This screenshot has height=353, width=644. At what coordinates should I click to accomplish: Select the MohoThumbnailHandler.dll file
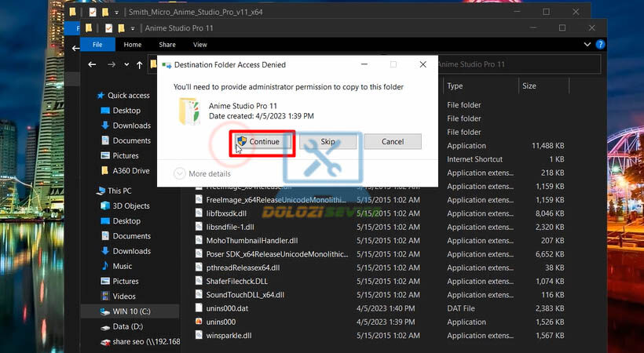click(251, 241)
